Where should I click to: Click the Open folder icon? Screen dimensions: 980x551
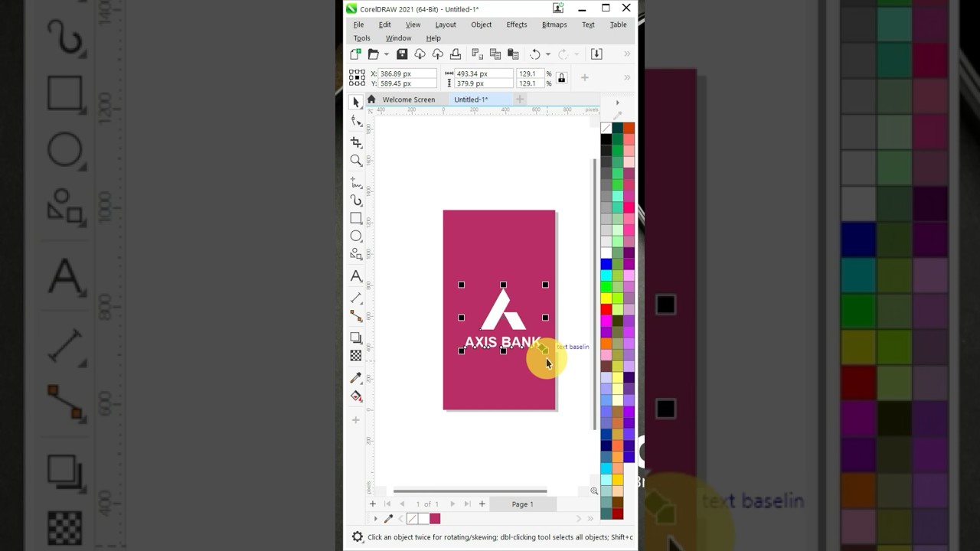coord(373,54)
